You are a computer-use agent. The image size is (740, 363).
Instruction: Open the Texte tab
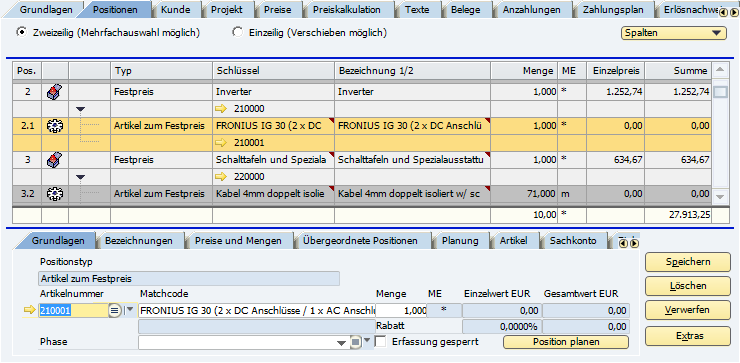pos(417,9)
